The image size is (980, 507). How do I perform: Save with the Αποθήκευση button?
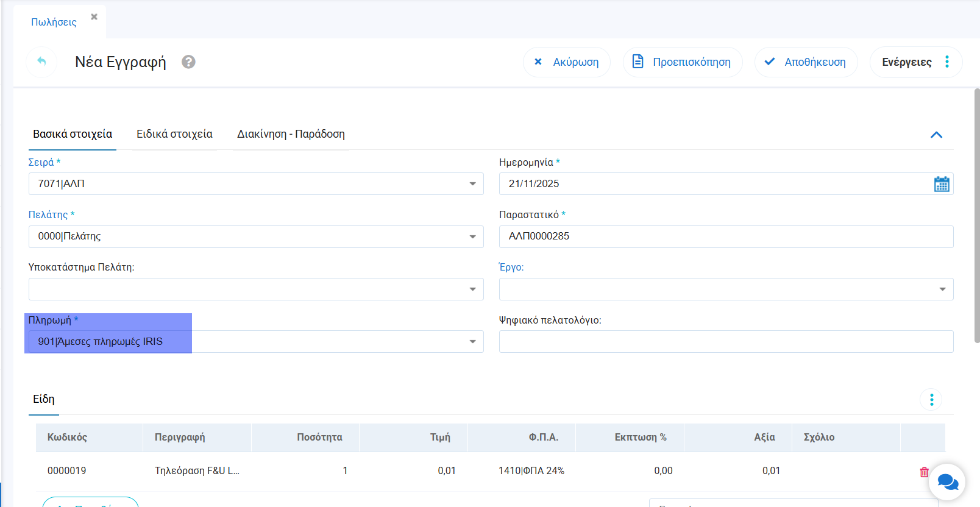pos(806,62)
